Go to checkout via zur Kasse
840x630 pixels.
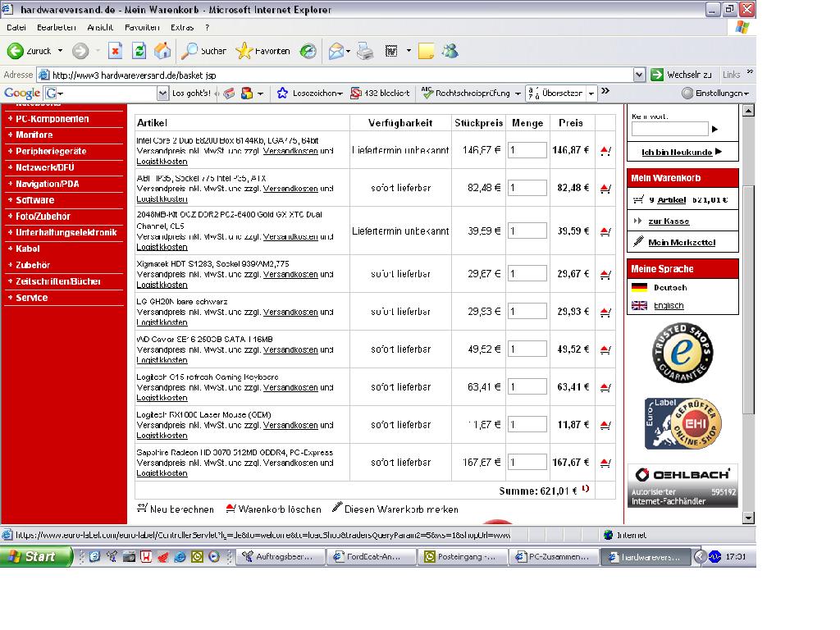tap(669, 221)
